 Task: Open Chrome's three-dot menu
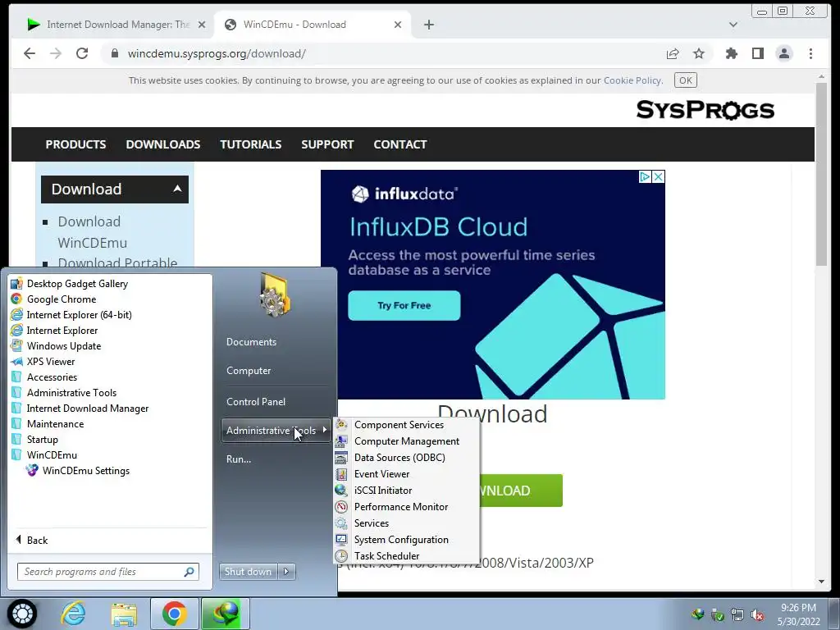[810, 53]
